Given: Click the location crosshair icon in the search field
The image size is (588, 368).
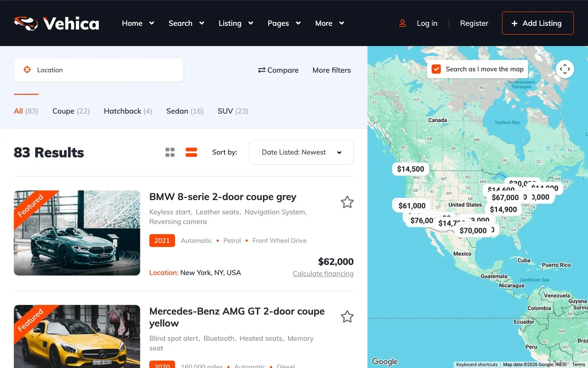Looking at the screenshot, I should (27, 70).
